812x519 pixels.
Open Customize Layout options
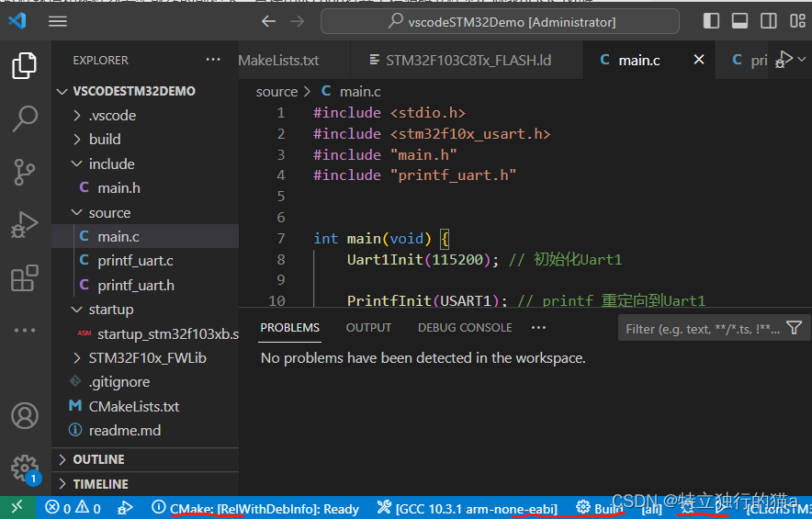[x=797, y=21]
